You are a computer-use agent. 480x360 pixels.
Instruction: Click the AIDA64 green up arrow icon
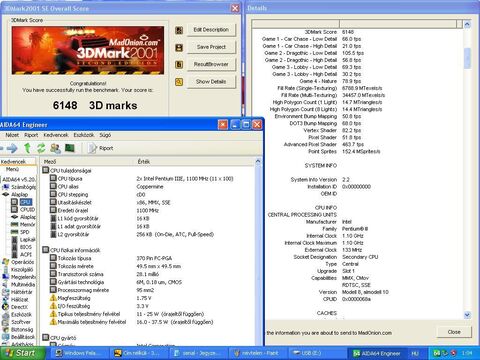(27, 148)
